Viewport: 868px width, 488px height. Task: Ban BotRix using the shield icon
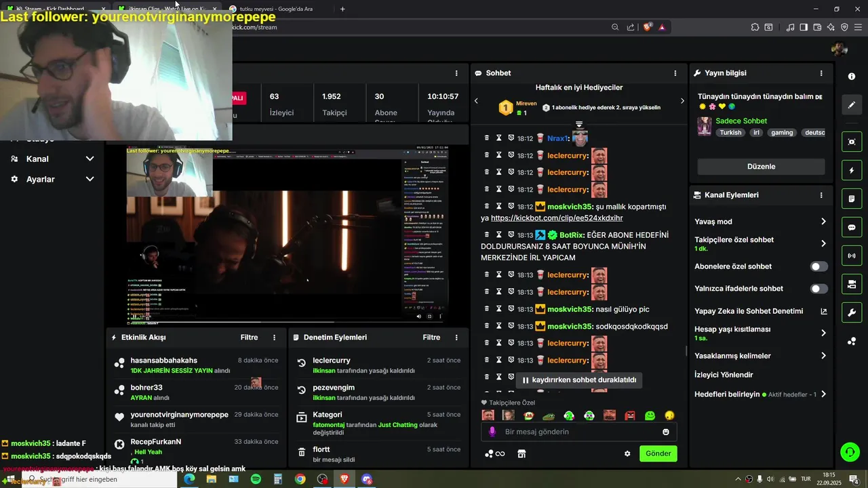point(511,235)
